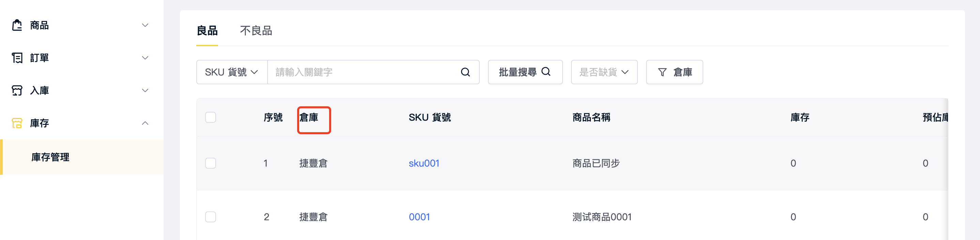The image size is (980, 240).
Task: Check the checkbox for row 1 sku001
Action: click(210, 163)
